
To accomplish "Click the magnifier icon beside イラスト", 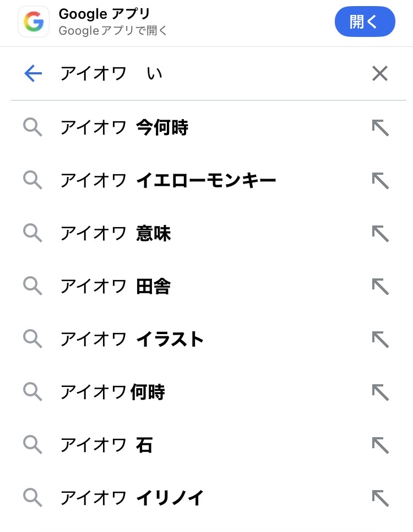I will tap(32, 339).
